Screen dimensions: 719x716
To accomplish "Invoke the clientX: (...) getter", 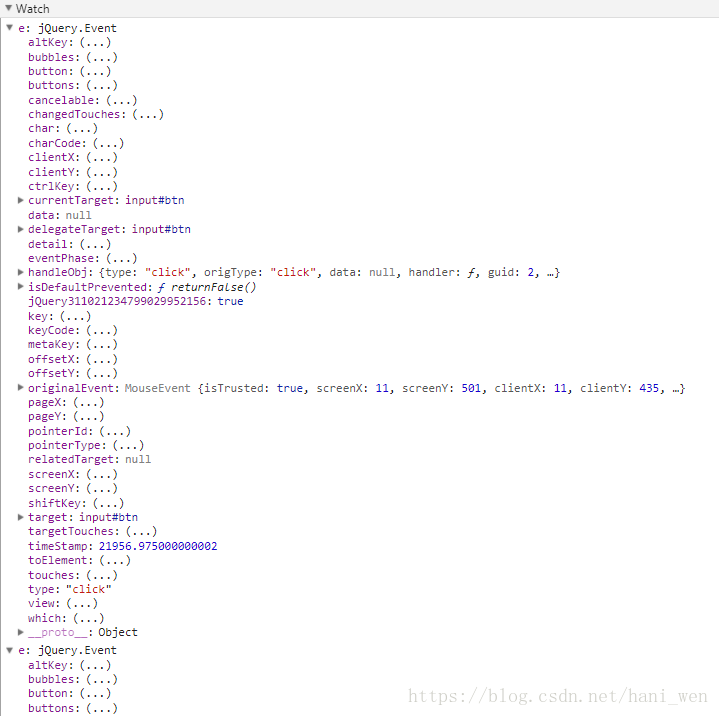I will (x=102, y=157).
